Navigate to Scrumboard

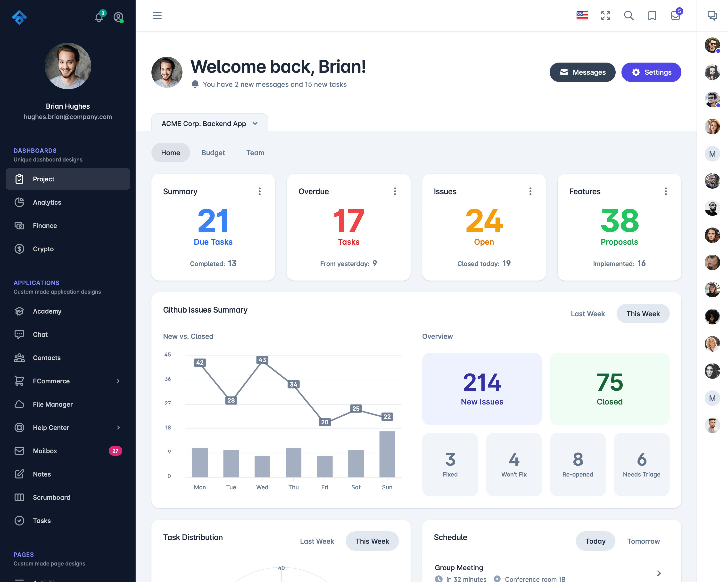(52, 497)
